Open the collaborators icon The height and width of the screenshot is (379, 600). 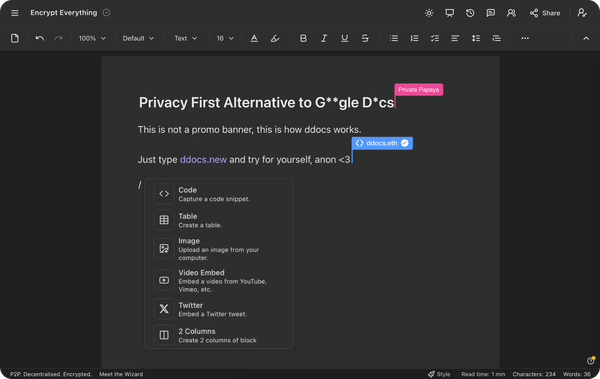pyautogui.click(x=511, y=13)
